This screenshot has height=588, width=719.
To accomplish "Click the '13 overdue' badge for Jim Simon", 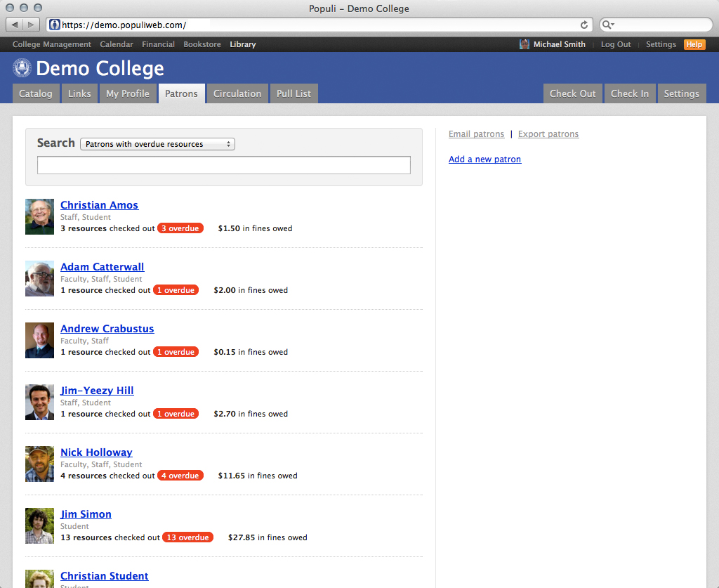I will [187, 537].
